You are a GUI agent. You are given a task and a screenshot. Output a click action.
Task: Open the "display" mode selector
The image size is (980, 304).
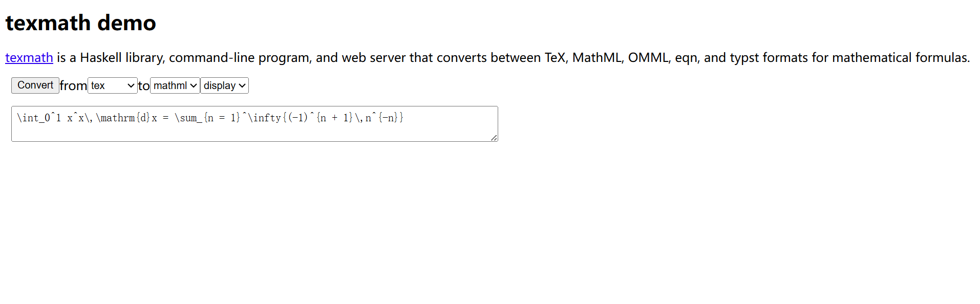(223, 85)
